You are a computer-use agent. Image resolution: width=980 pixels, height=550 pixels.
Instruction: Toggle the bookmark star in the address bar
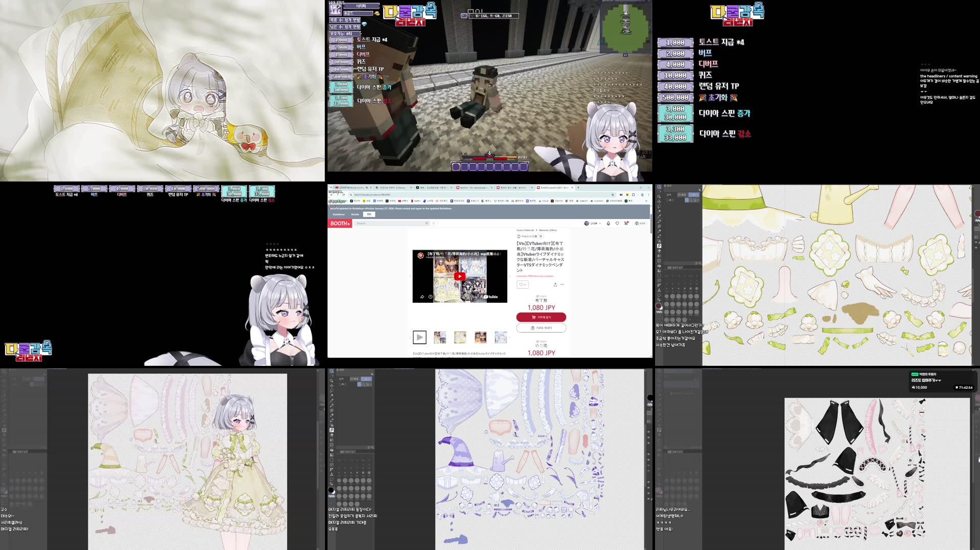(613, 195)
